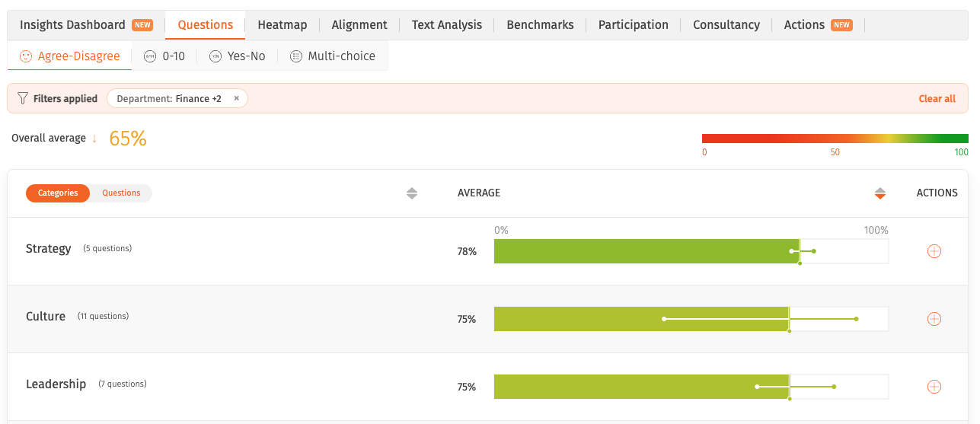Select the 0-10 question type tab

pos(164,56)
